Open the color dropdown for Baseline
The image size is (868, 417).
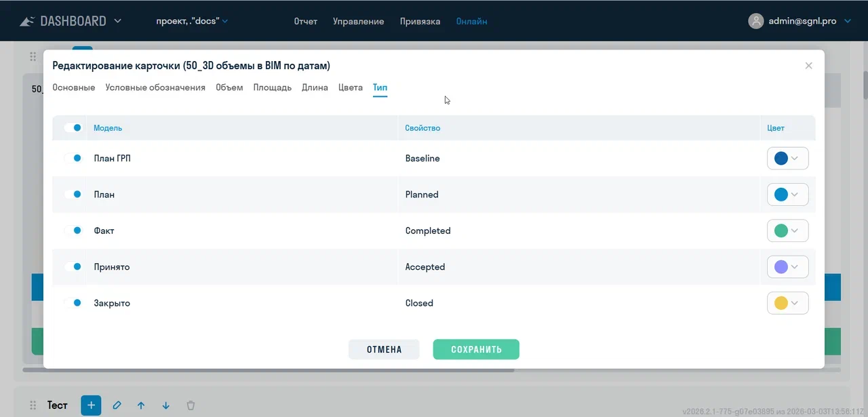point(787,158)
